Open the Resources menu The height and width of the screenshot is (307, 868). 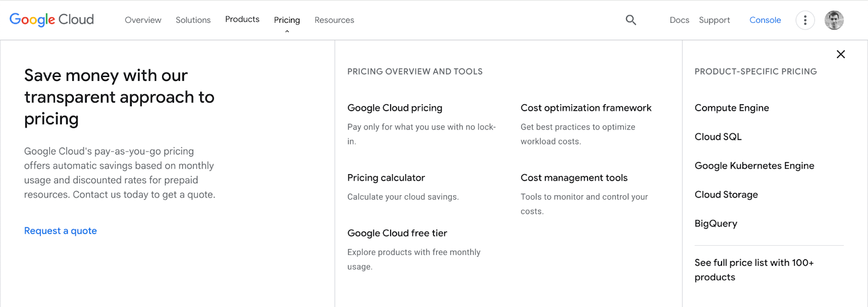click(334, 20)
